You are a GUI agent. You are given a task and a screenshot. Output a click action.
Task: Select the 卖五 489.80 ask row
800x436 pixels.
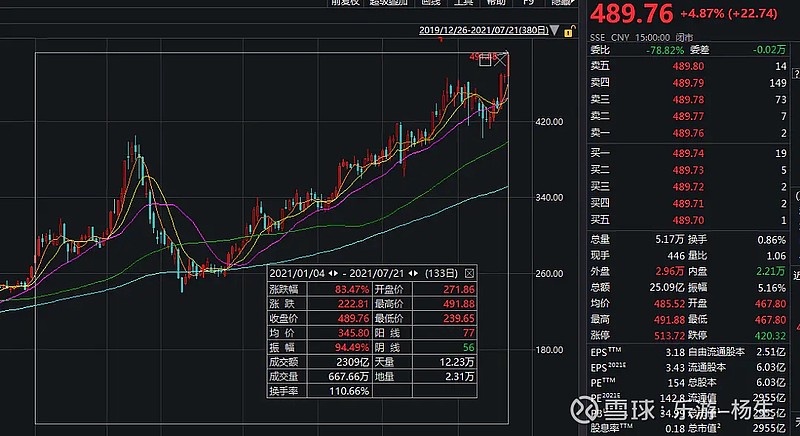coord(688,66)
